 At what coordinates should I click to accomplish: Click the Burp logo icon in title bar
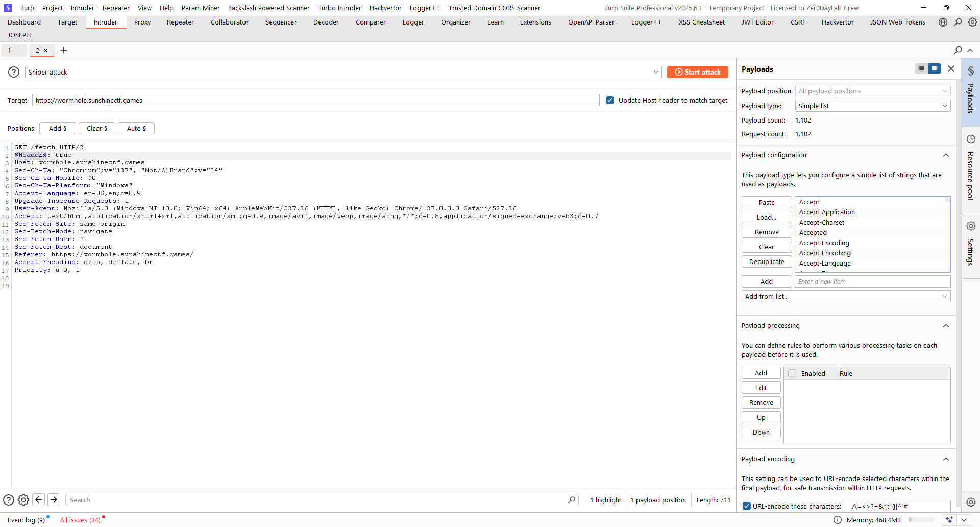(8, 8)
